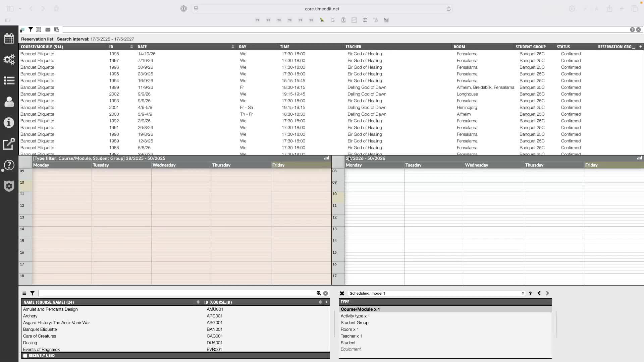Click the previous arrow beside scheduling model
The image size is (644, 362).
[x=539, y=293]
